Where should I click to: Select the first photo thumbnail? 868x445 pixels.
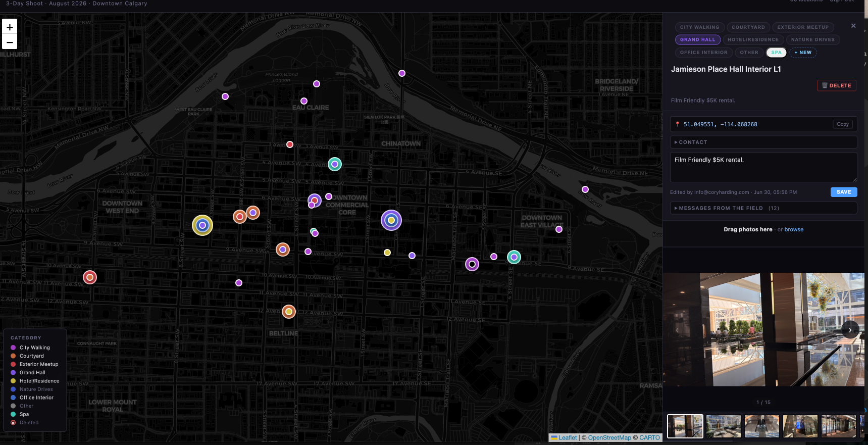click(685, 426)
